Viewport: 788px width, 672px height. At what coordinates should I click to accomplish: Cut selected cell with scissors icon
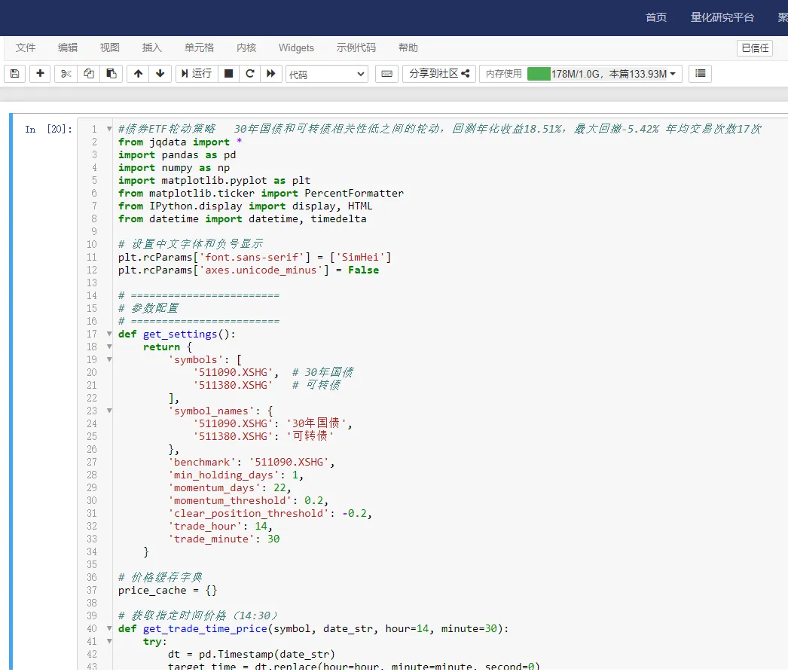pyautogui.click(x=66, y=74)
